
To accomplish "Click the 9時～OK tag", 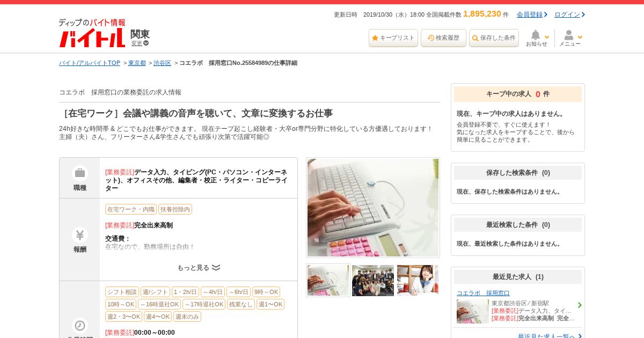I will (266, 292).
